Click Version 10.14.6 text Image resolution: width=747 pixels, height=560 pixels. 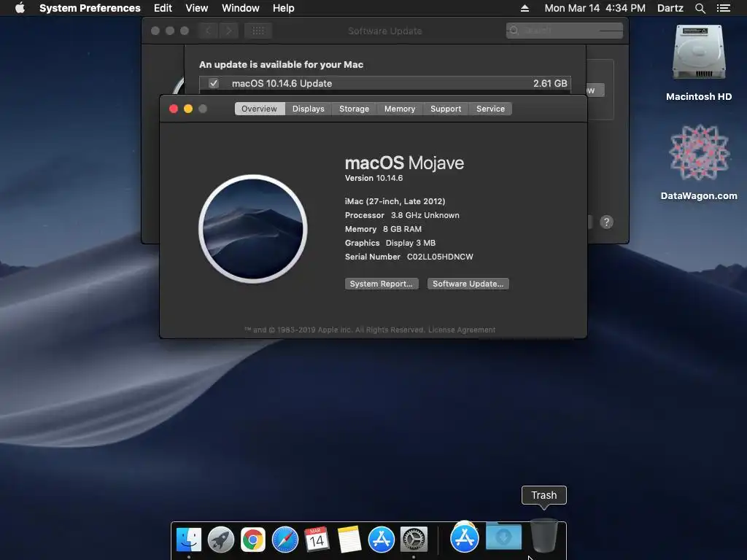[x=373, y=178]
